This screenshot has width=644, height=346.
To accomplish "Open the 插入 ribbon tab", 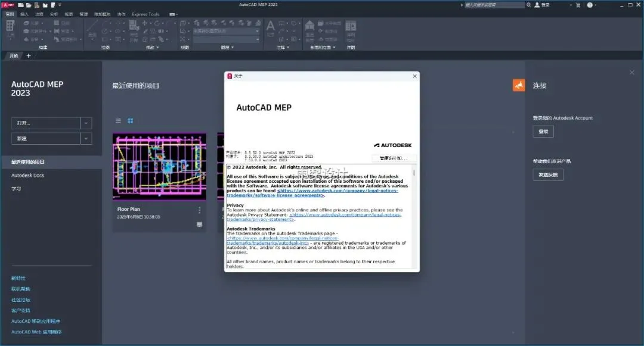I will 24,14.
